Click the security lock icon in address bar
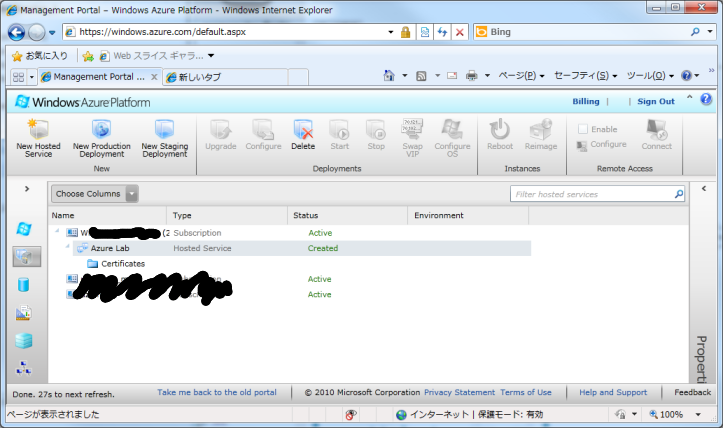 (405, 32)
